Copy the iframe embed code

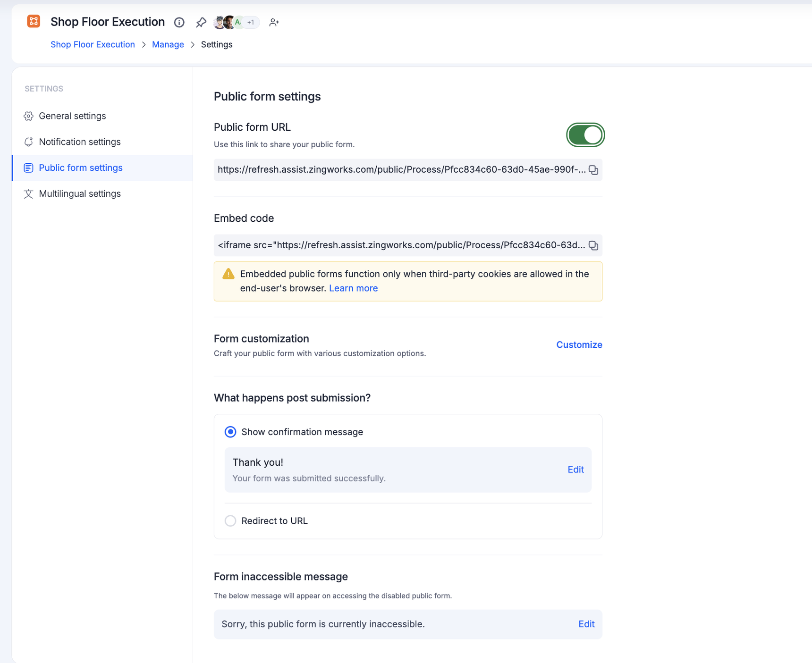click(x=593, y=245)
